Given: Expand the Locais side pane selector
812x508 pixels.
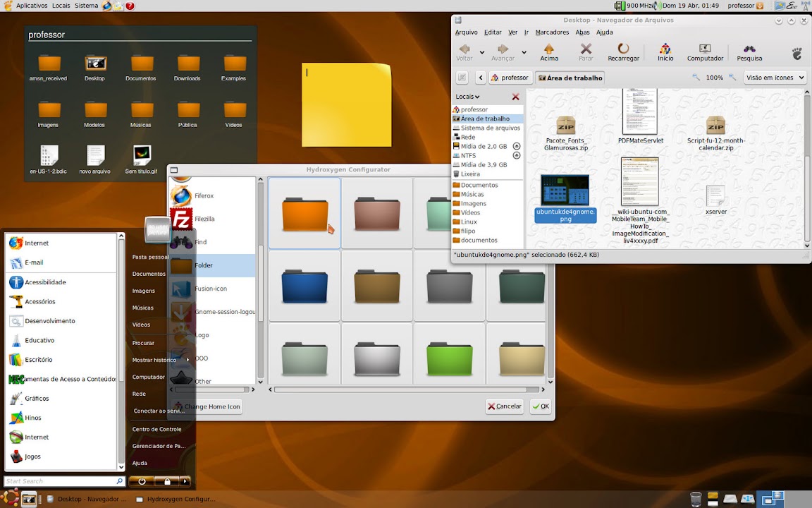Looking at the screenshot, I should (467, 97).
